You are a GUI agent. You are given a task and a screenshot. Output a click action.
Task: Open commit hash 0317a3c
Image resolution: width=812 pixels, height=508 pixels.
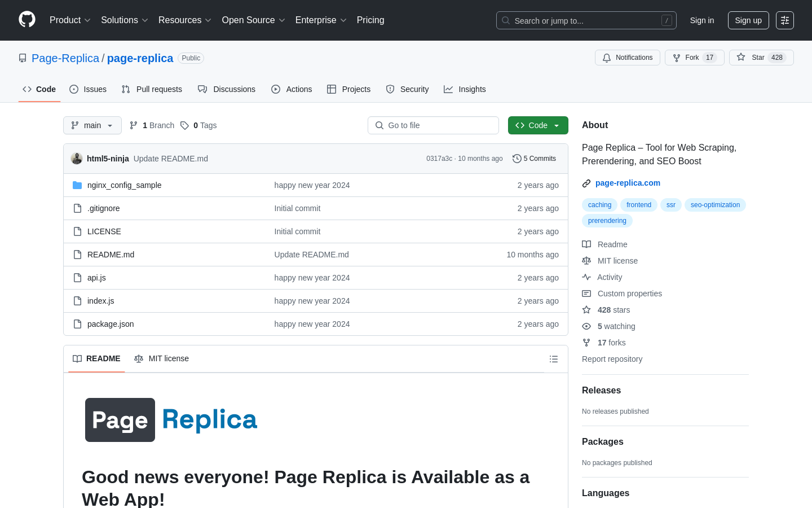pos(439,159)
